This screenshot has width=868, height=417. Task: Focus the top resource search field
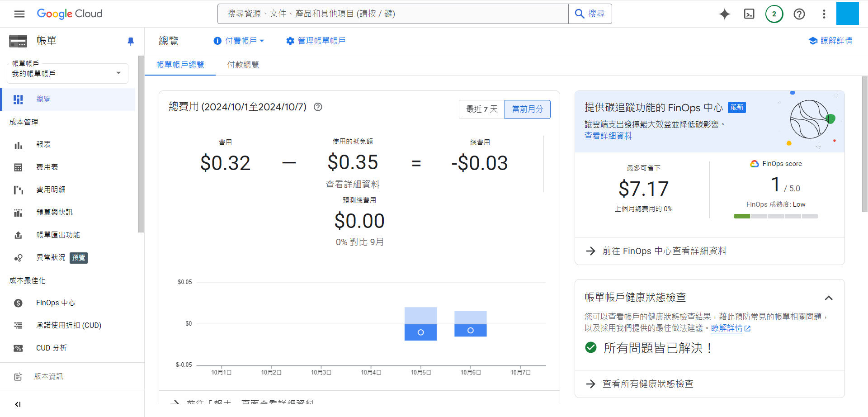click(x=393, y=14)
